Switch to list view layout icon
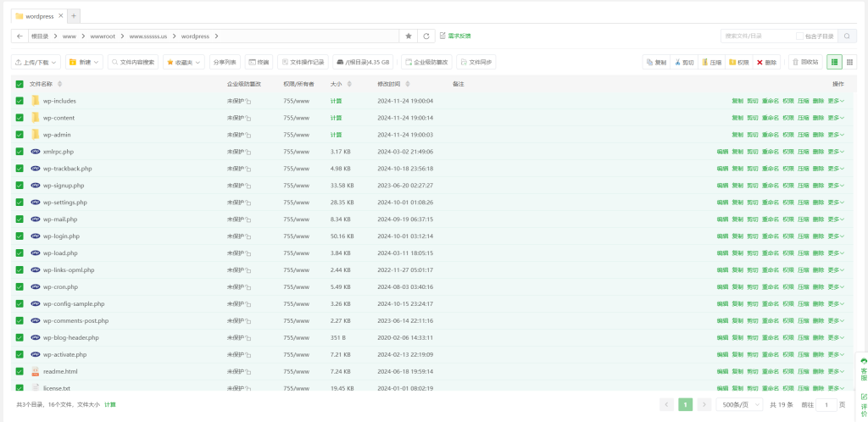868x422 pixels. (x=834, y=63)
